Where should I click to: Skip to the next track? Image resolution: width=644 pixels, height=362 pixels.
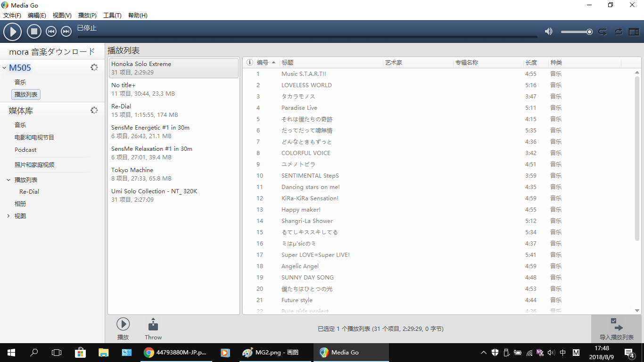(66, 32)
